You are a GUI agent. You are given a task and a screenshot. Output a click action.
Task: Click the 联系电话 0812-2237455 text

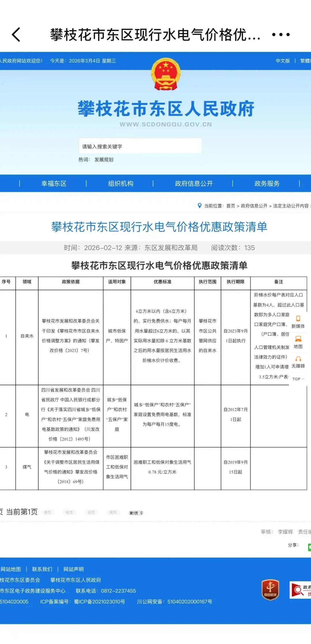click(106, 591)
